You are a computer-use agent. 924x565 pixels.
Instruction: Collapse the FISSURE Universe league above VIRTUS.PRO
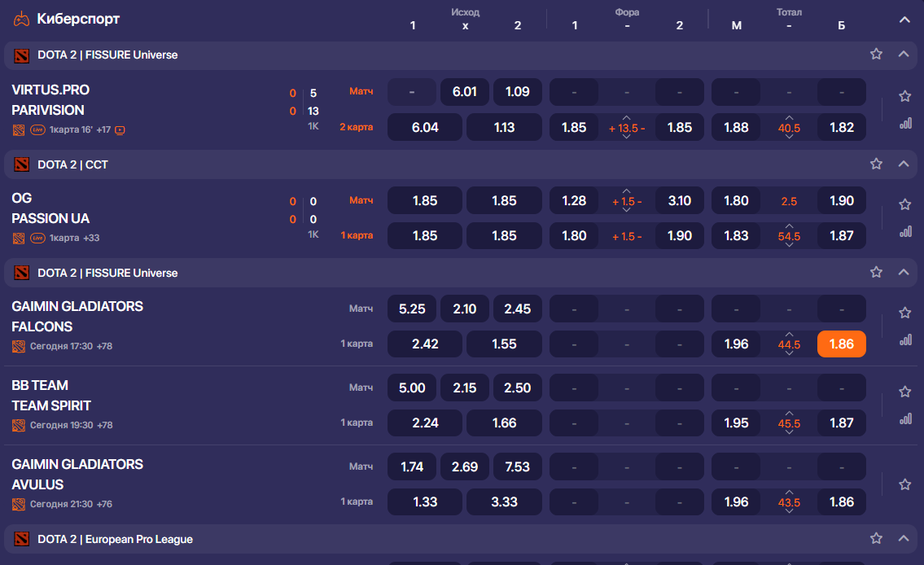[904, 55]
